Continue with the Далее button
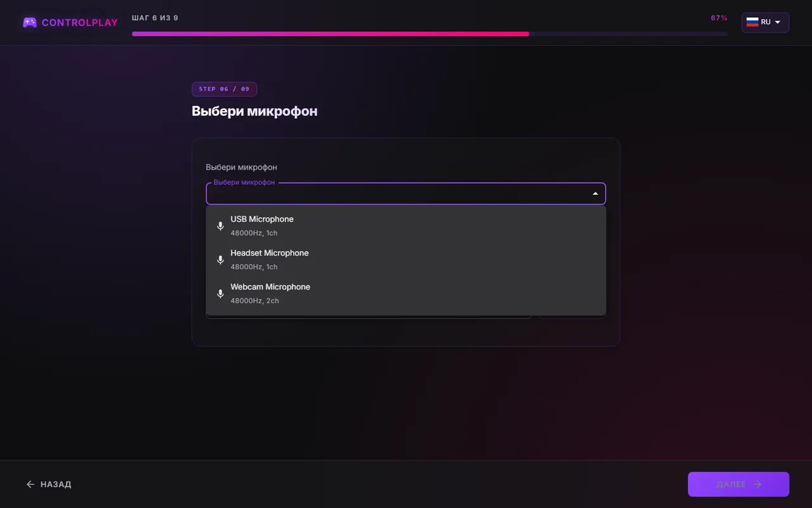Image resolution: width=812 pixels, height=508 pixels. pos(738,485)
